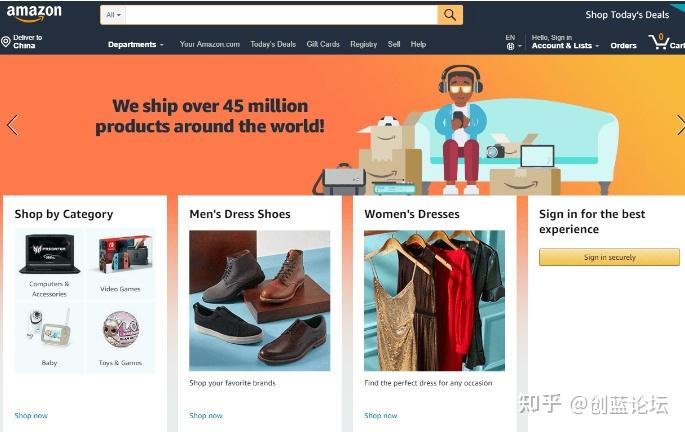Click the Amazon logo
The height and width of the screenshot is (432, 685).
pyautogui.click(x=34, y=14)
